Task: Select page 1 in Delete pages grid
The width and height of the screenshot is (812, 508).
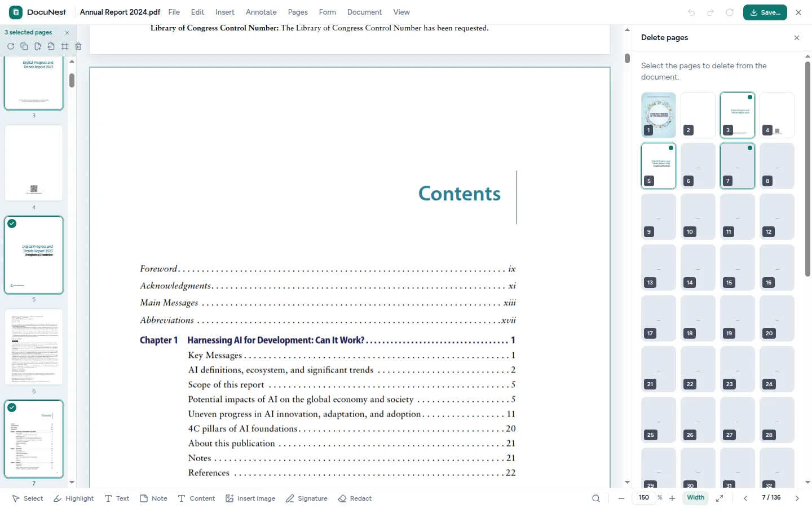Action: coord(659,115)
